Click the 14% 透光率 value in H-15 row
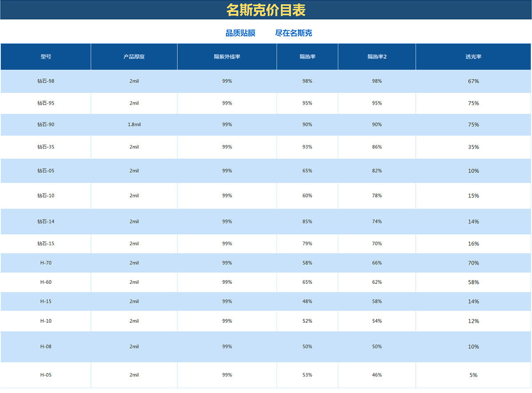532x393 pixels. point(473,302)
